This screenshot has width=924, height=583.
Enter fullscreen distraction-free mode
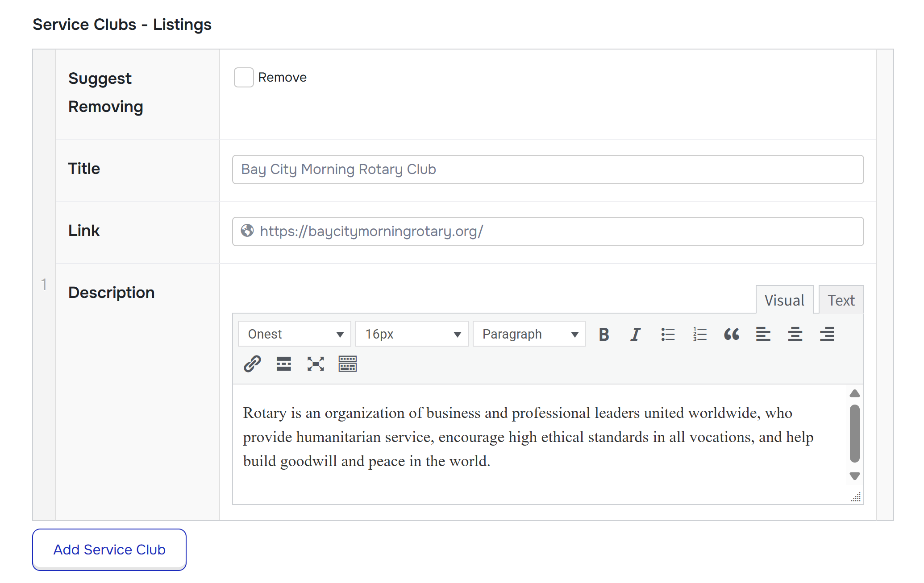[316, 364]
